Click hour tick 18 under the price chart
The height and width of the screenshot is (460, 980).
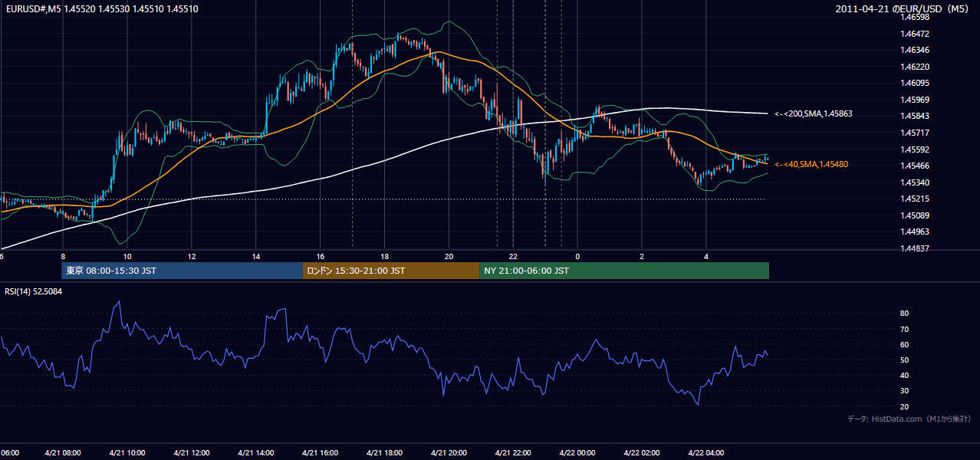(385, 256)
